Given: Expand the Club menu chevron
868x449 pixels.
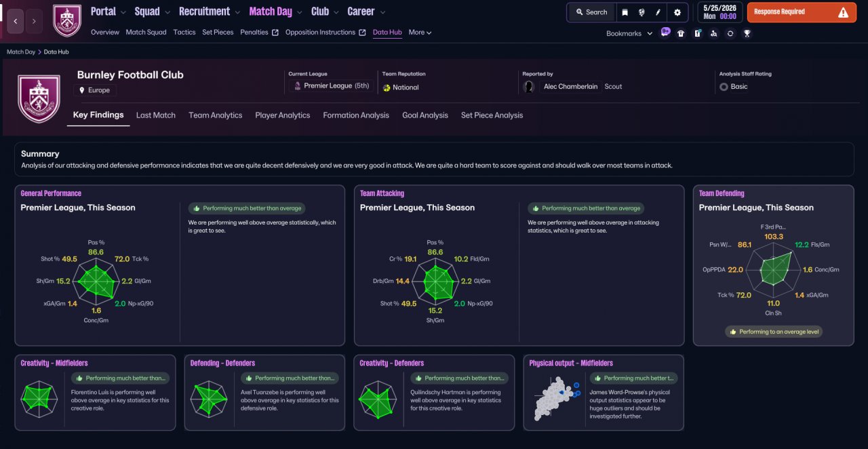Looking at the screenshot, I should click(335, 12).
